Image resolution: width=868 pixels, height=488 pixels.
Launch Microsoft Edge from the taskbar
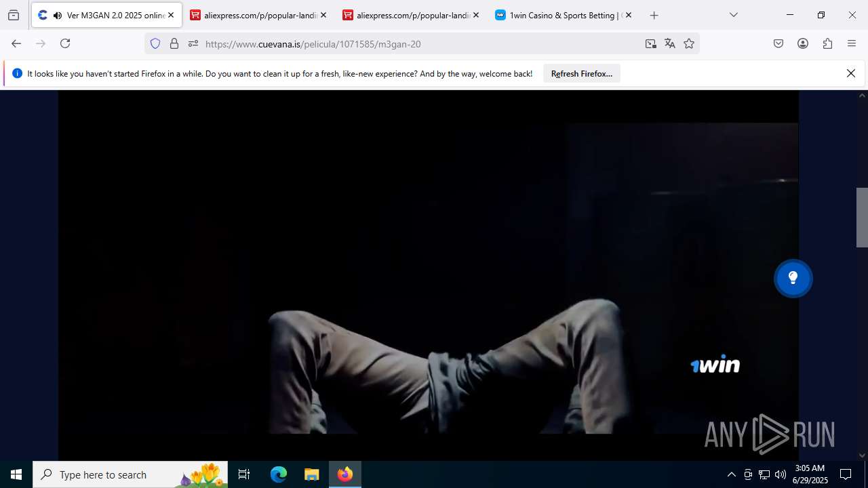point(279,474)
